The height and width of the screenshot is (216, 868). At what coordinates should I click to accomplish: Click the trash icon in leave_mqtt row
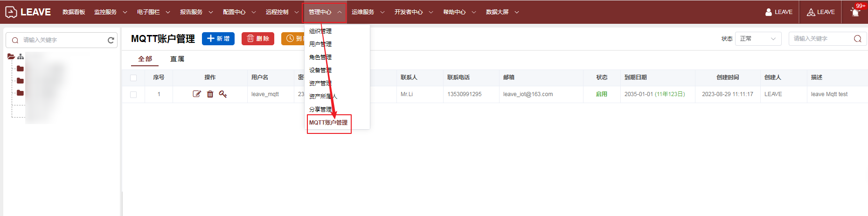click(210, 94)
